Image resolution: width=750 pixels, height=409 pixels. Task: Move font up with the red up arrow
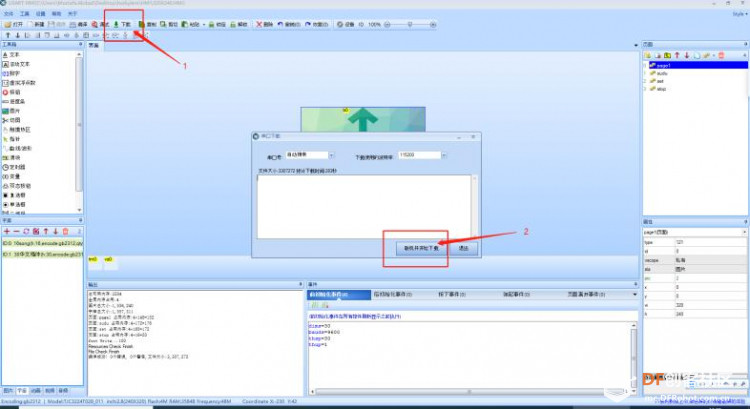pos(46,232)
